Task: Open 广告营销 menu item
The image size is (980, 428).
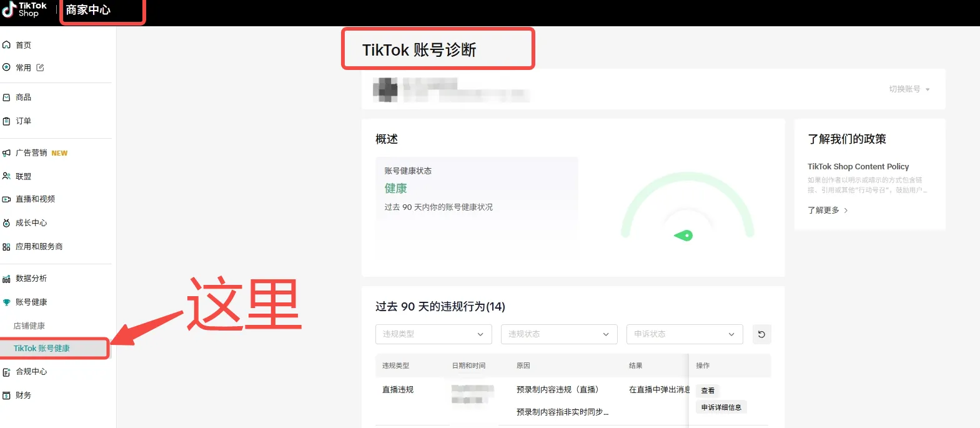Action: (31, 153)
